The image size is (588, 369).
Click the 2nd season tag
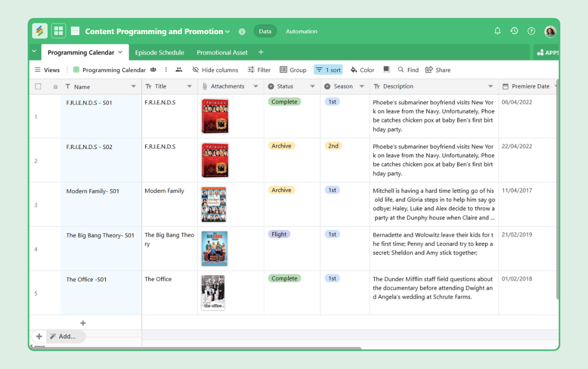point(333,146)
